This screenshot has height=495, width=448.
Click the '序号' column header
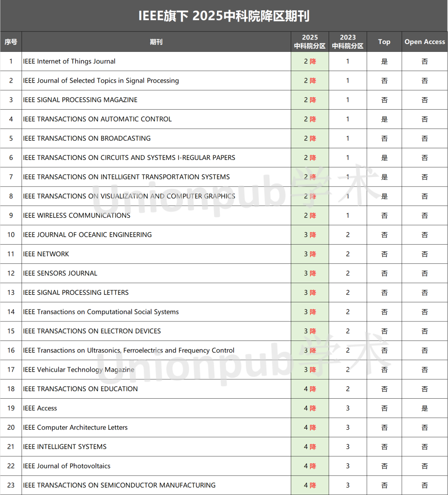pos(11,42)
